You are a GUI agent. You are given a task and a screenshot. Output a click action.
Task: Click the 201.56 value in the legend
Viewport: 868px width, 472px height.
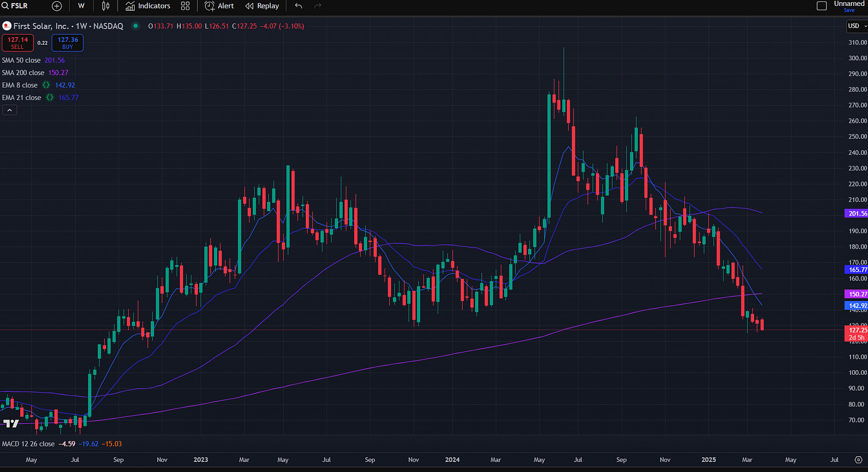point(54,60)
